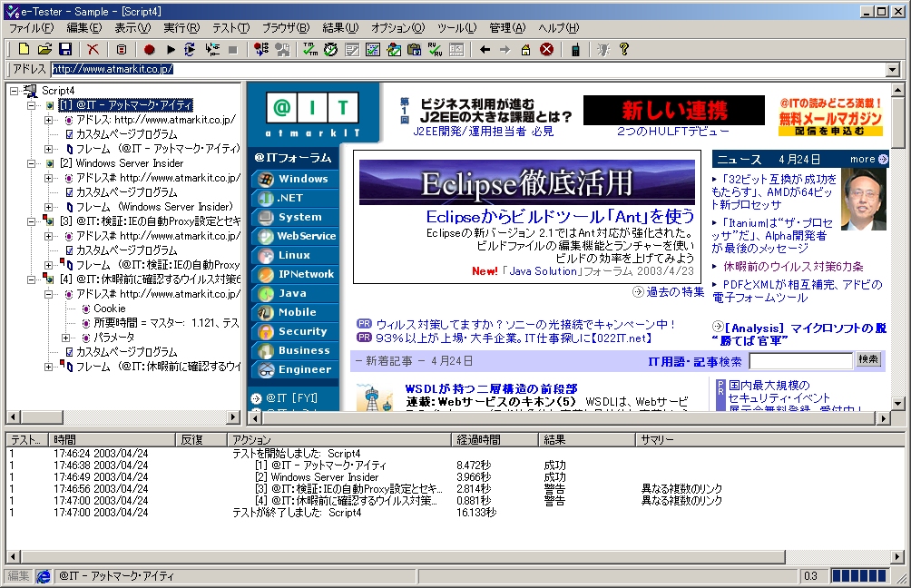Click the results pane horizontal scrollbar thumb
Image resolution: width=911 pixels, height=588 pixels.
point(404,556)
